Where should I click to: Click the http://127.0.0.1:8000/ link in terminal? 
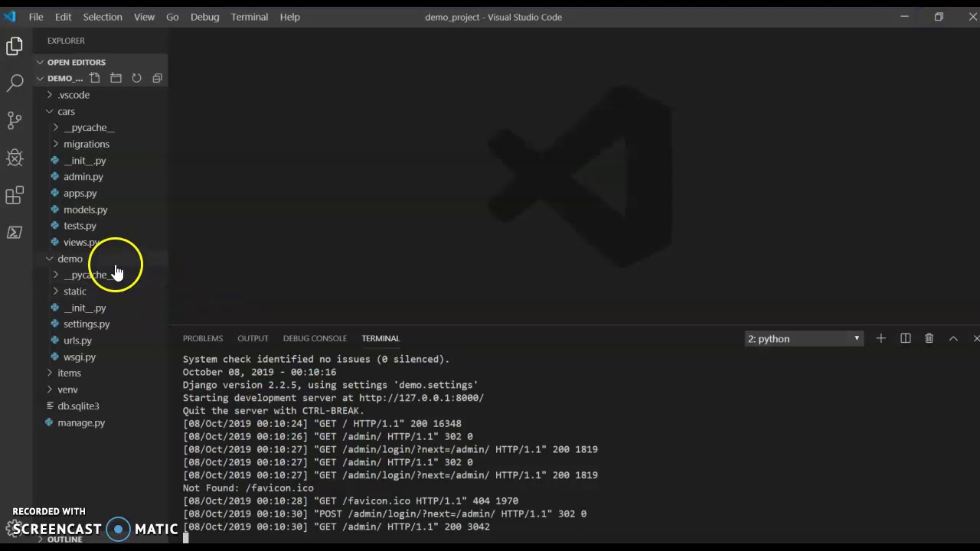click(x=421, y=398)
